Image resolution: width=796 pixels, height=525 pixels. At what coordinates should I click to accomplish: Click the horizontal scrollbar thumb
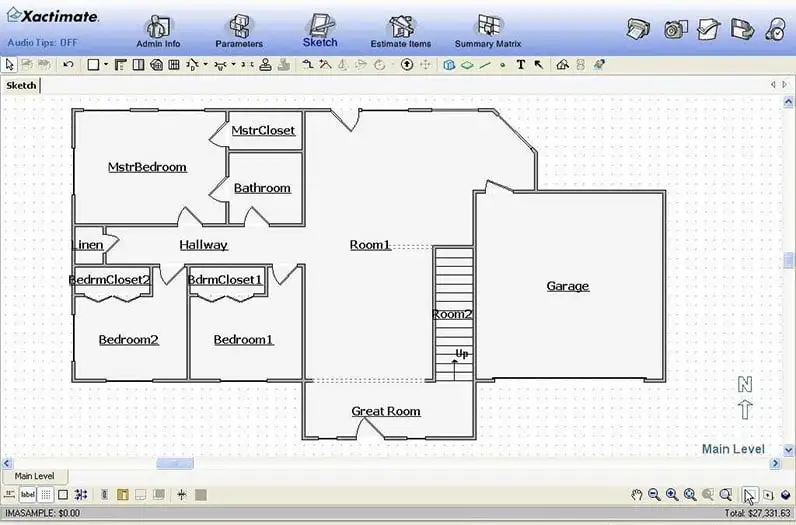click(175, 463)
